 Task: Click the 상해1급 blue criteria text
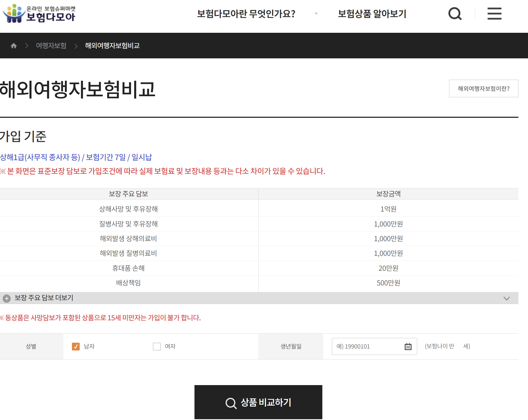[76, 157]
